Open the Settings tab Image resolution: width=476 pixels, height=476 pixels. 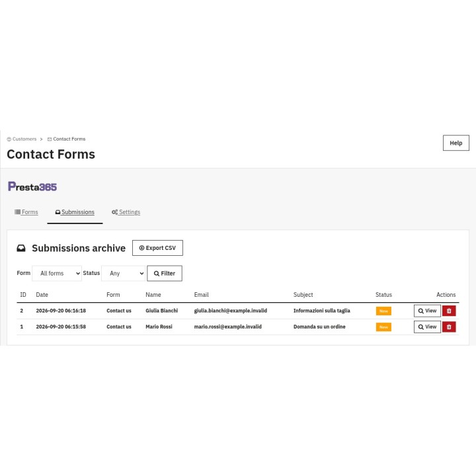pyautogui.click(x=126, y=212)
